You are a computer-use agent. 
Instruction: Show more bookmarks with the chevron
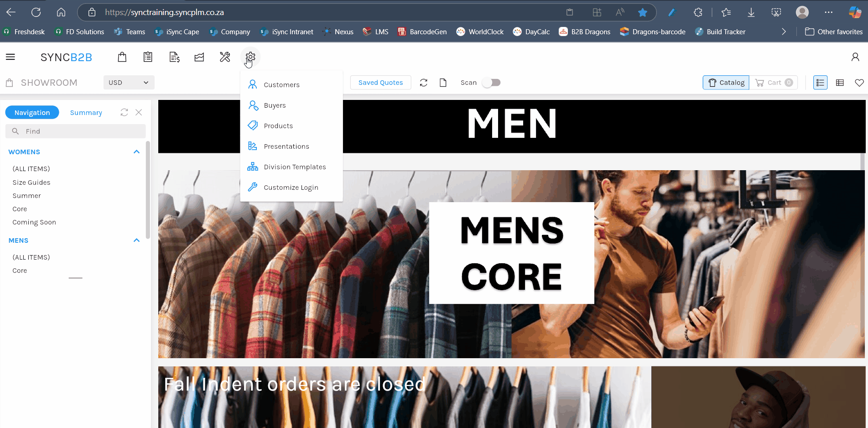coord(784,31)
